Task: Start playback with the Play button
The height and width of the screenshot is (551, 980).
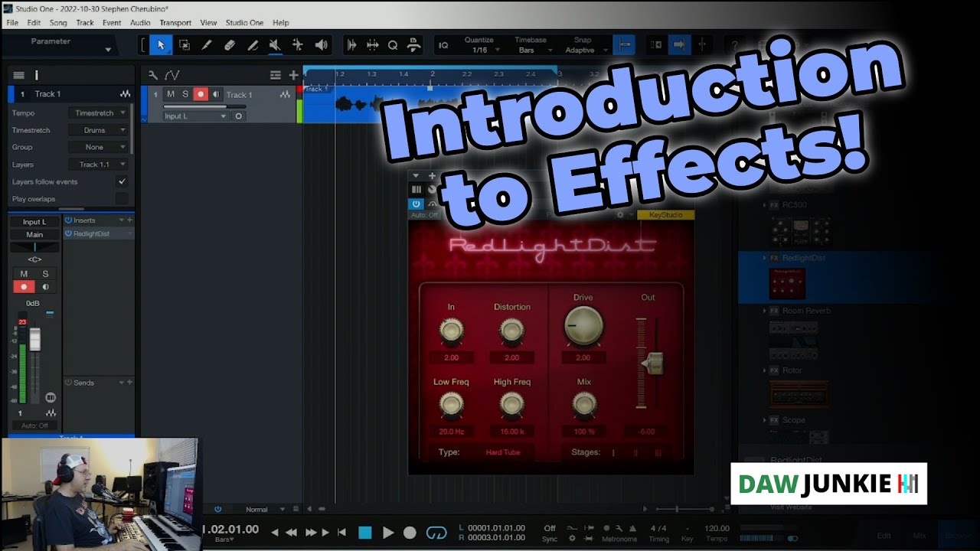Action: (388, 533)
